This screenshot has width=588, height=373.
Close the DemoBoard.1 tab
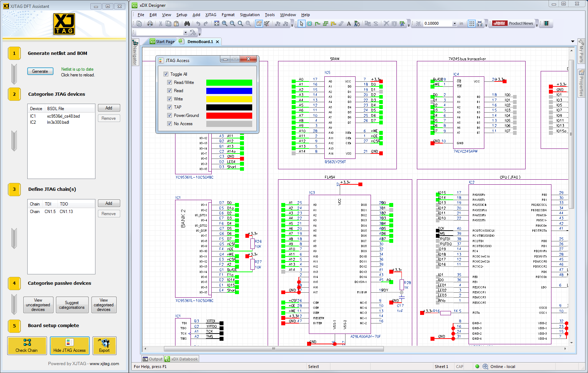(217, 42)
